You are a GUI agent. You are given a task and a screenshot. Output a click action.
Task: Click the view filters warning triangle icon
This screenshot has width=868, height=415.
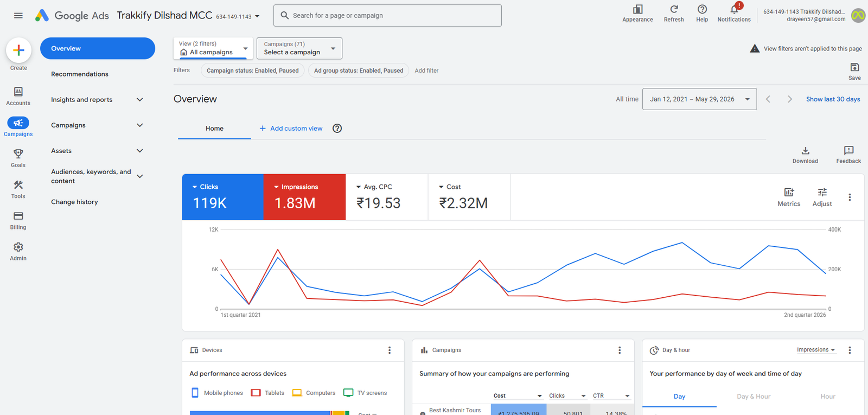point(755,49)
